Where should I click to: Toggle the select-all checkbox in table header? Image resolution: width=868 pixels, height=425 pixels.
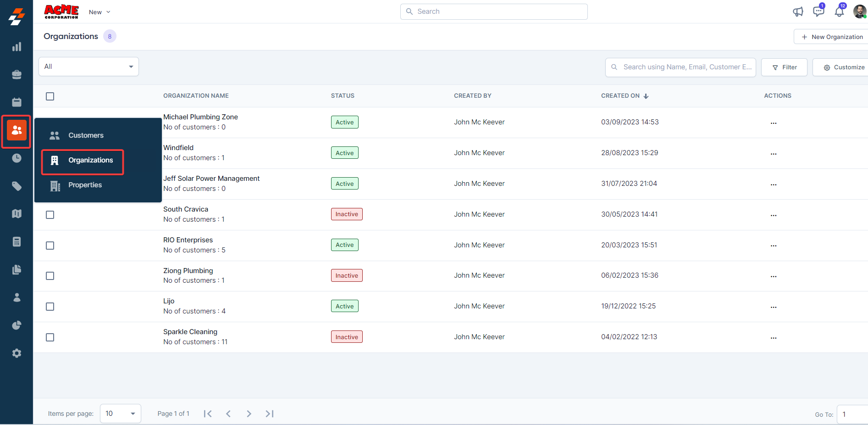(x=50, y=96)
